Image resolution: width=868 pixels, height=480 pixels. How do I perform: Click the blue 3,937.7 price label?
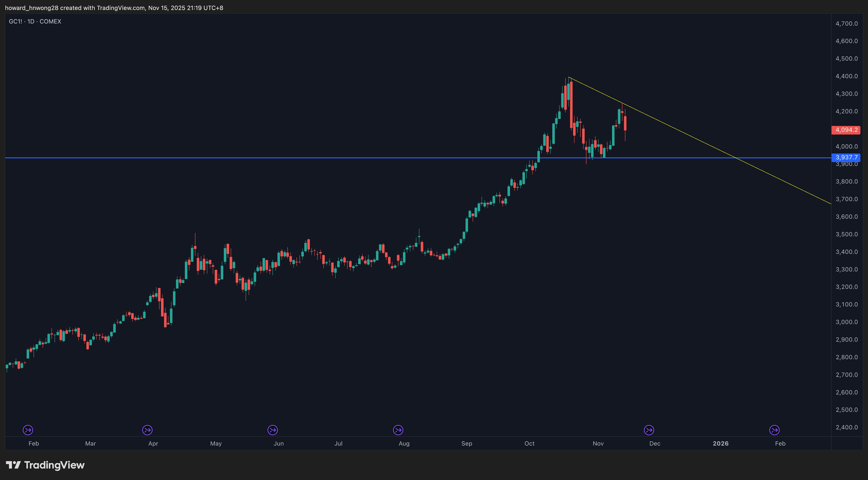point(846,157)
